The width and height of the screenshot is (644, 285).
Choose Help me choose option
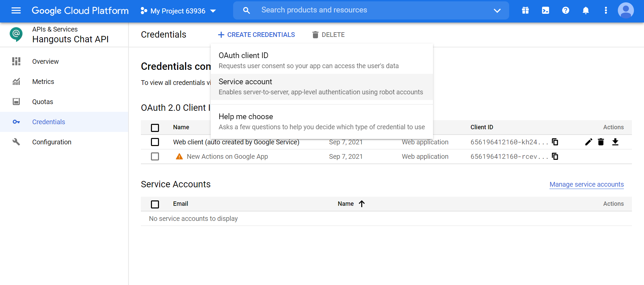coord(322,122)
